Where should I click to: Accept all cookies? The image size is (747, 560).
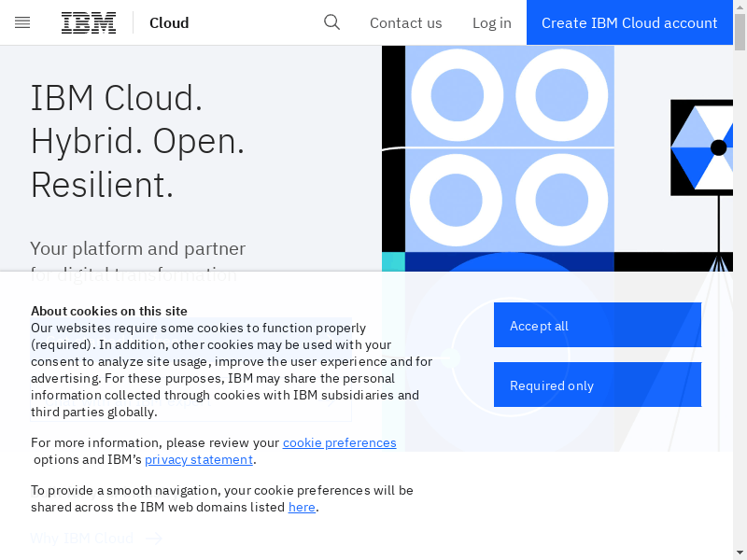pyautogui.click(x=598, y=325)
